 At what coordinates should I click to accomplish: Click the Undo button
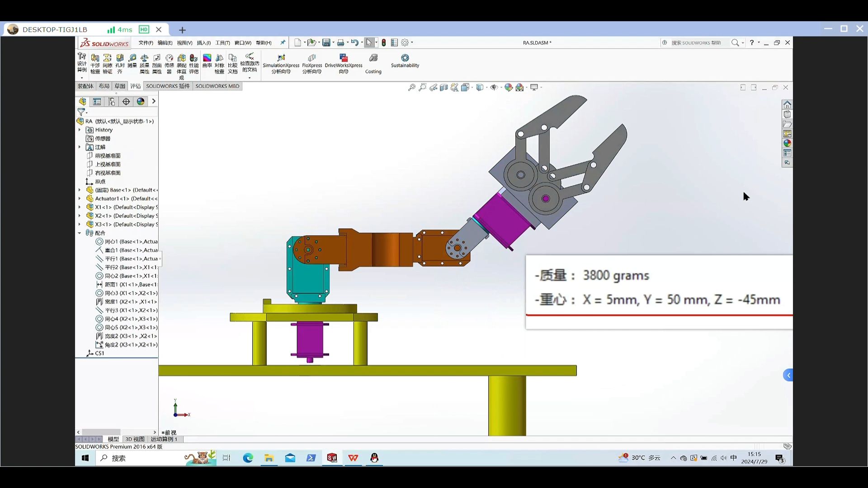[355, 42]
